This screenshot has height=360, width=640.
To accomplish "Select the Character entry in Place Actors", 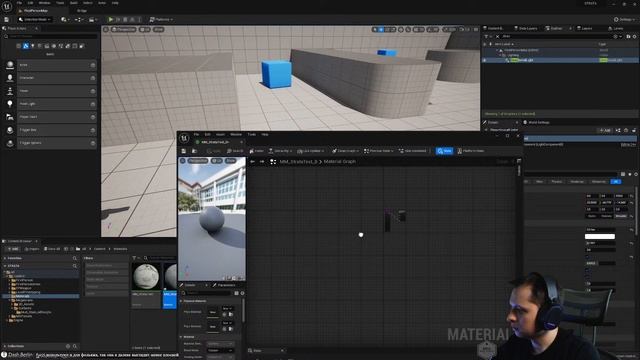I will coord(57,78).
